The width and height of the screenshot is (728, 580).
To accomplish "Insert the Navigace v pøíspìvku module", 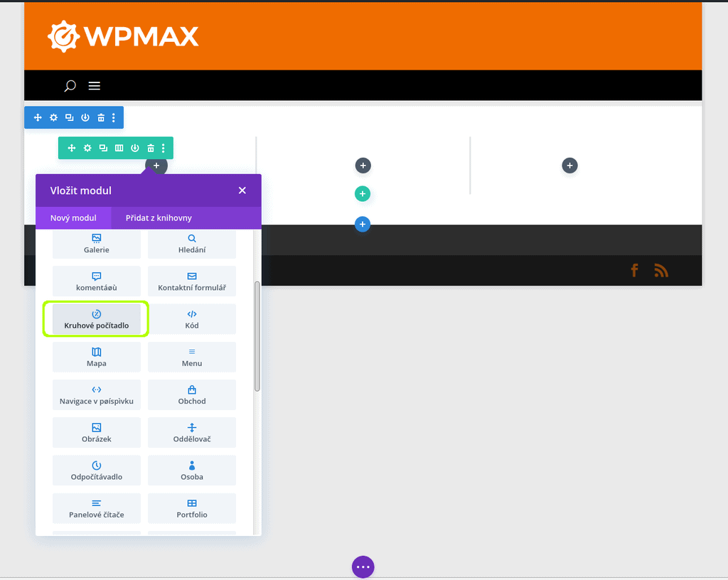I will point(97,395).
